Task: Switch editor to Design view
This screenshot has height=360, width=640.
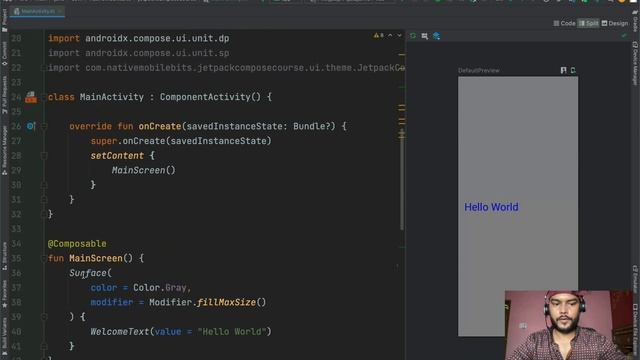Action: point(615,23)
